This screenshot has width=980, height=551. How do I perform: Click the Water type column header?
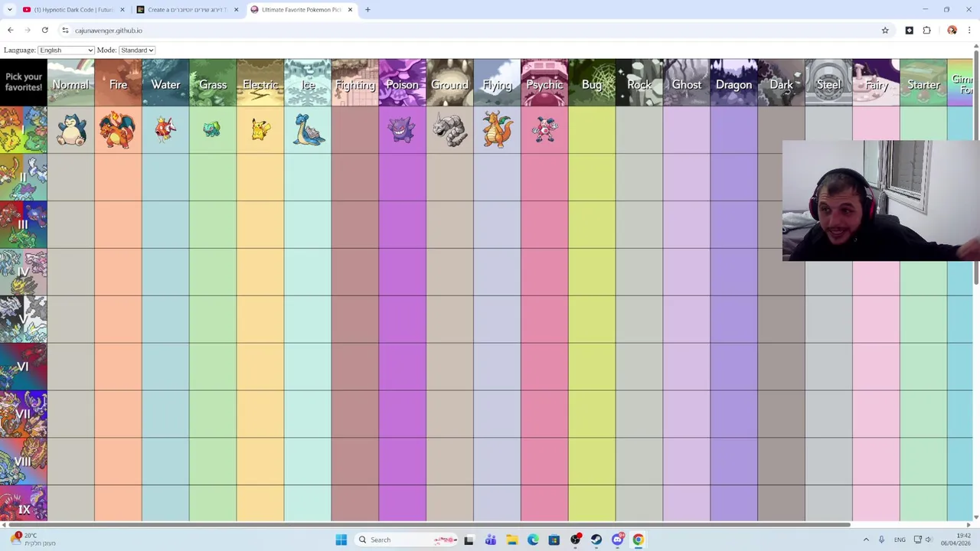(x=166, y=83)
